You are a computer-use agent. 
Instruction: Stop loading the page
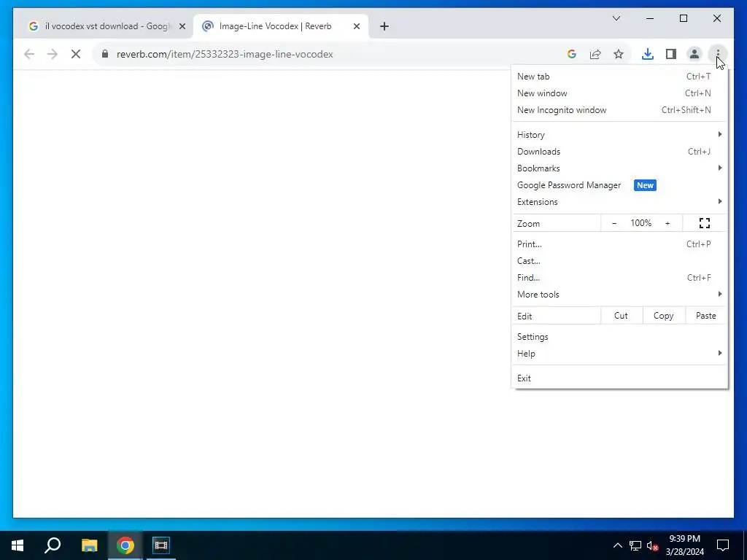point(76,54)
